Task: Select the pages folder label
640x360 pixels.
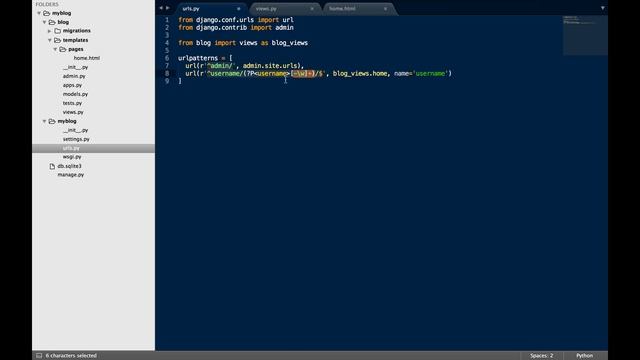Action: [x=76, y=49]
